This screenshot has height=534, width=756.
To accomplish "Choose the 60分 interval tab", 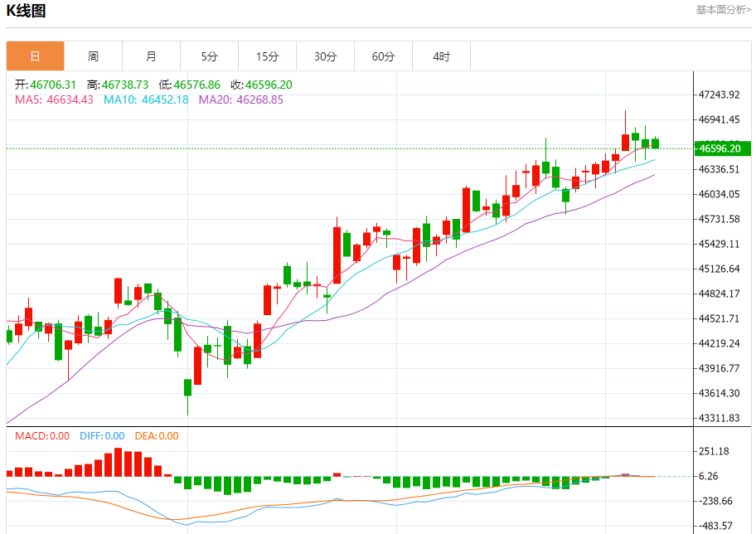I will click(x=383, y=56).
